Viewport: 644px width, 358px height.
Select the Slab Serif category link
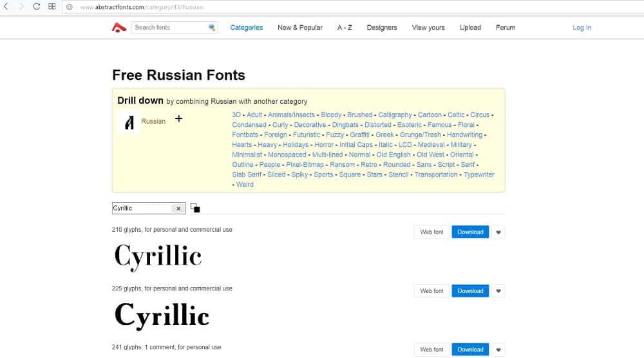click(247, 174)
